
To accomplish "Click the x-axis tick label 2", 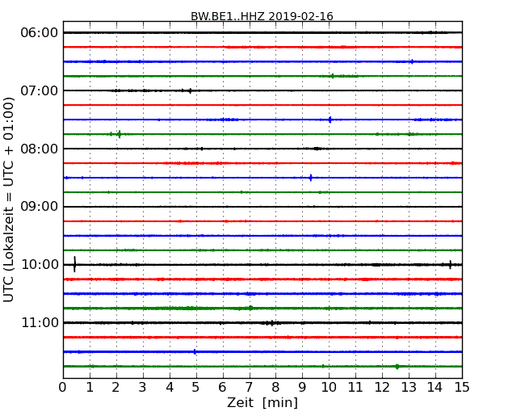I will click(x=116, y=387).
